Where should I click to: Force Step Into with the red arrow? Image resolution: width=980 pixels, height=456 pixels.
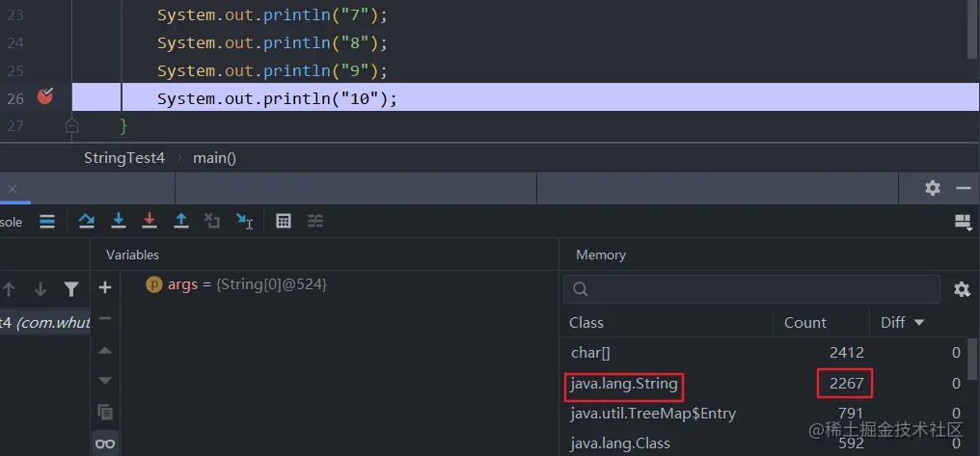click(150, 221)
